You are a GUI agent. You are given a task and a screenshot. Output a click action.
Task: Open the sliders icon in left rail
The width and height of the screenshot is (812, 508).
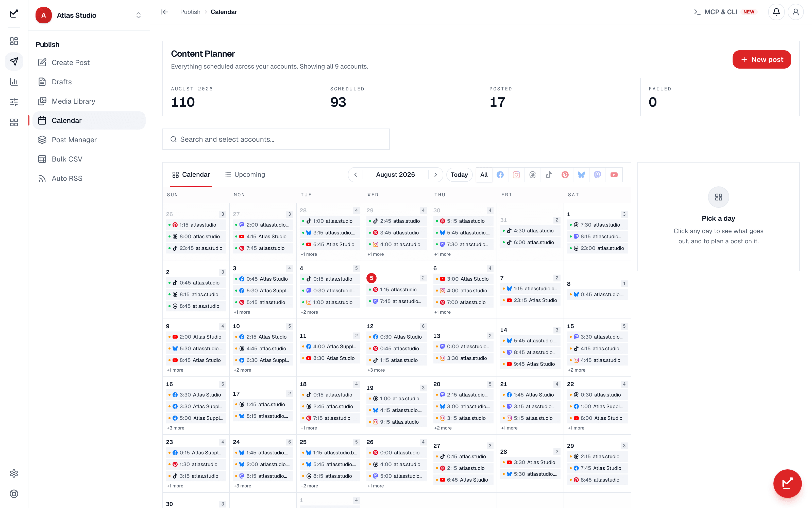[x=14, y=102]
